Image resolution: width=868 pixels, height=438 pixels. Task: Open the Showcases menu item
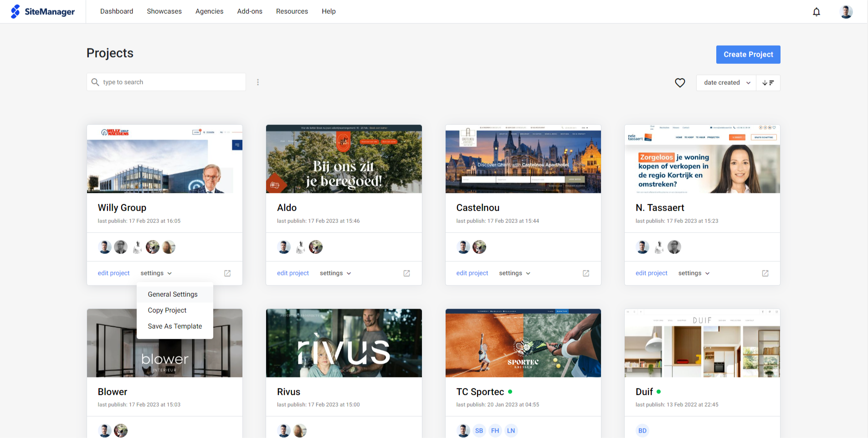pos(164,11)
